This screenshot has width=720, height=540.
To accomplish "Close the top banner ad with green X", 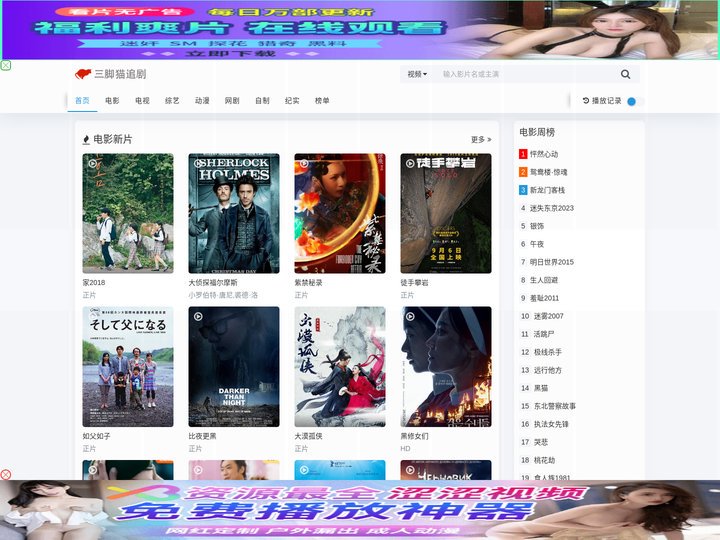I will click(6, 65).
